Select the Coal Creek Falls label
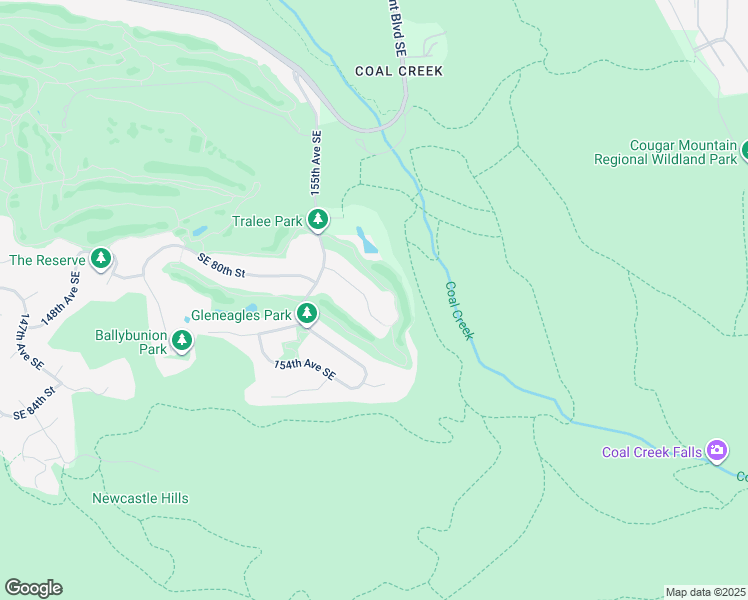Viewport: 748px width, 600px height. [652, 452]
